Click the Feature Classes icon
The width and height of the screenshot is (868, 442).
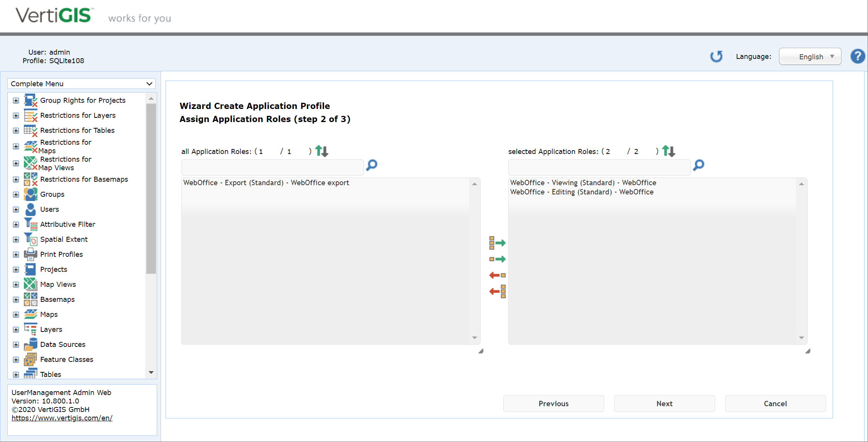pos(30,359)
